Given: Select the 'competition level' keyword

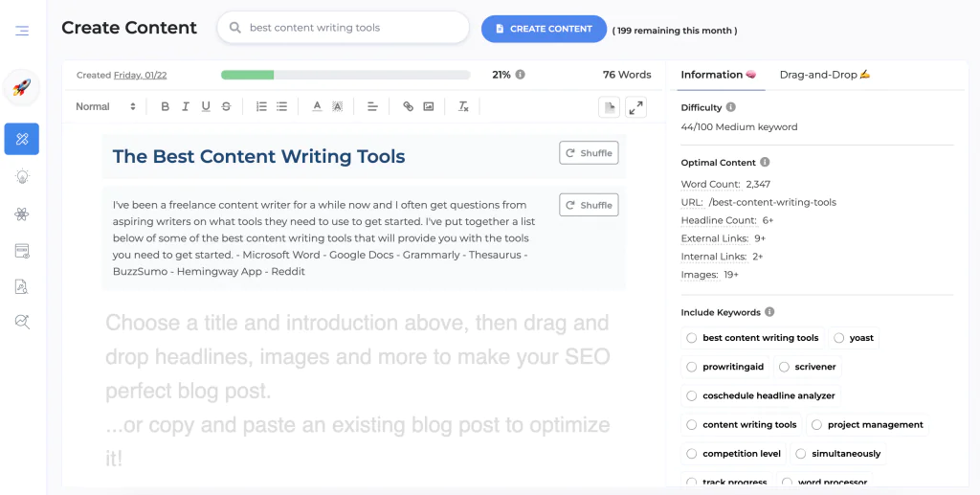Looking at the screenshot, I should (734, 454).
